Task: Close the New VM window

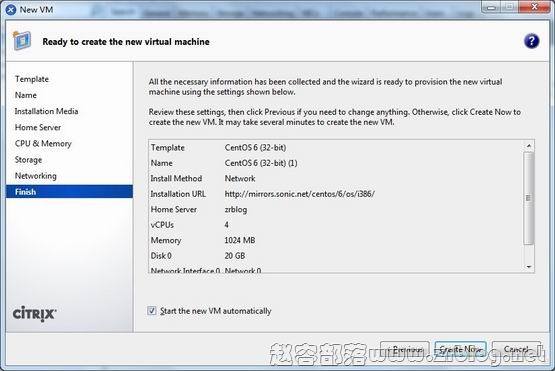Action: click(534, 7)
